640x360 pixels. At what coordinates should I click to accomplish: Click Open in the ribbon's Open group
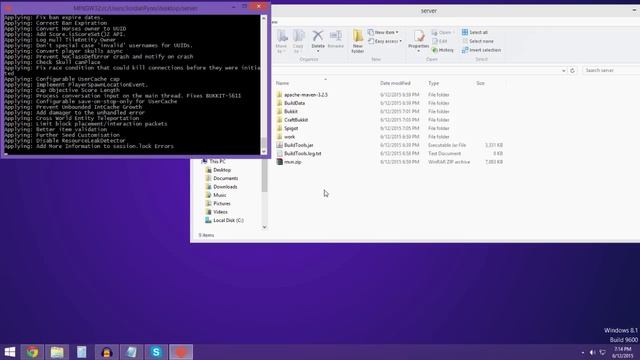[x=442, y=32]
